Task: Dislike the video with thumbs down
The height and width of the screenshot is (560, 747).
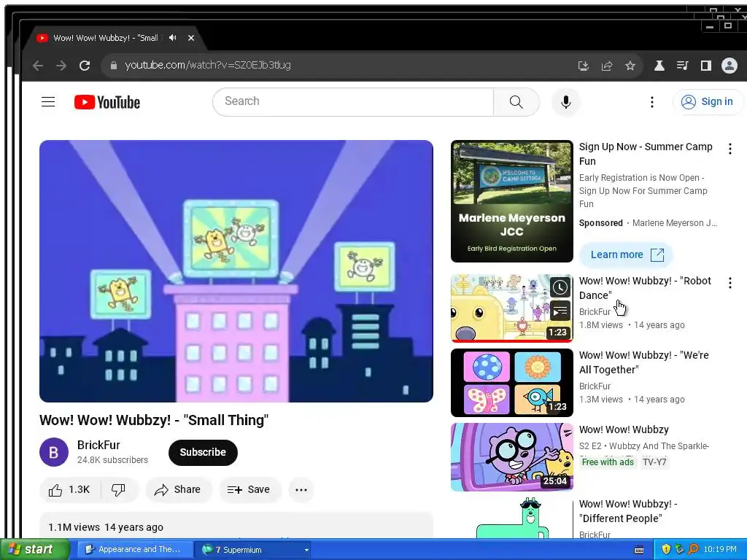Action: [119, 489]
